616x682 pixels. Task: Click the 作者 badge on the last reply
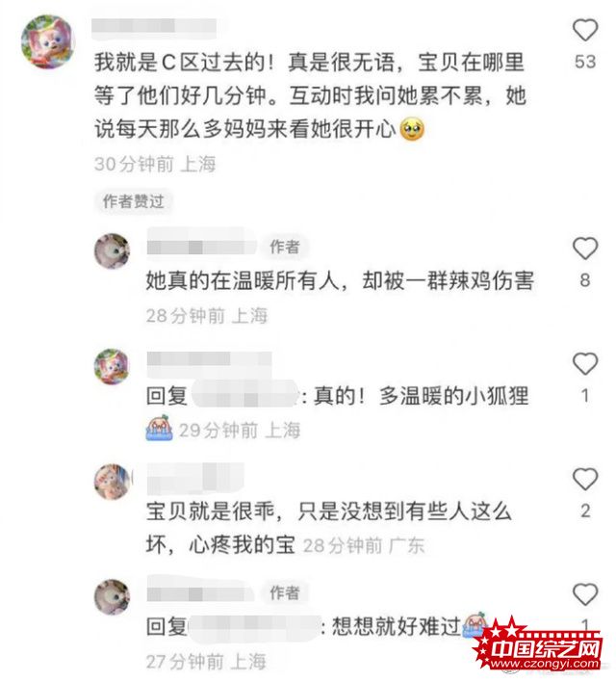(x=285, y=592)
